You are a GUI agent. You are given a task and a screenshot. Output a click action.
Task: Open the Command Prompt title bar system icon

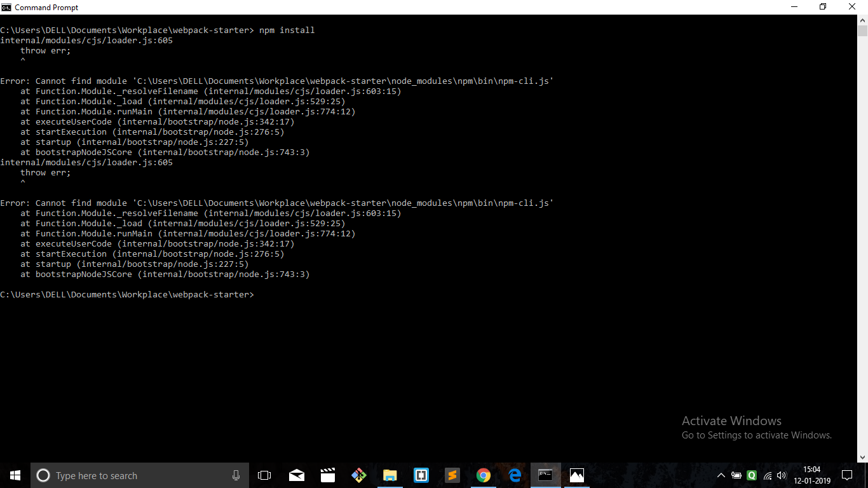(x=6, y=7)
